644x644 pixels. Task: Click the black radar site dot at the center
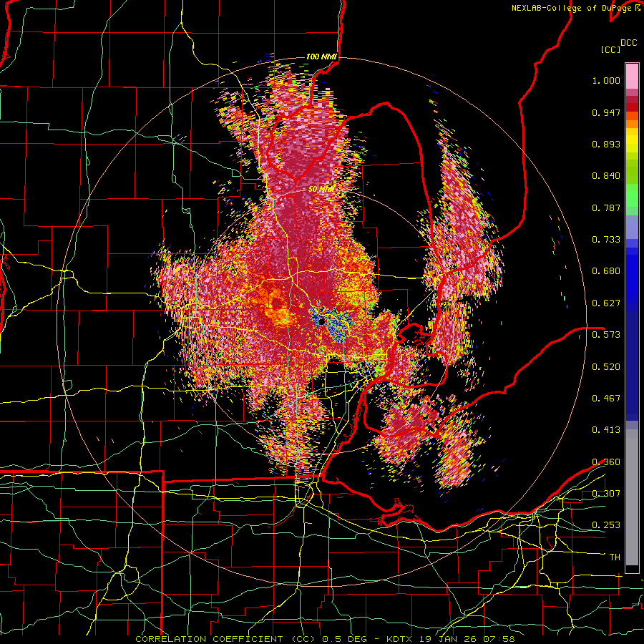pos(321,322)
